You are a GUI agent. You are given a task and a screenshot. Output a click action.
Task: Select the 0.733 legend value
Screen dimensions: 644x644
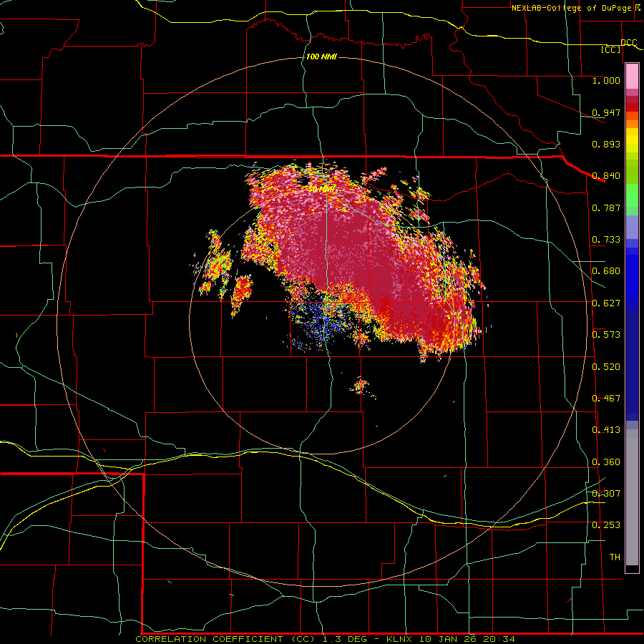point(606,240)
